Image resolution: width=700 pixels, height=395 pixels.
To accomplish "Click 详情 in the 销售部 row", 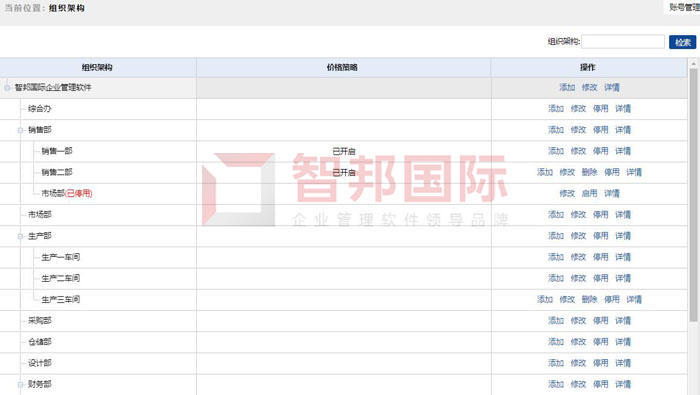I will click(x=623, y=130).
